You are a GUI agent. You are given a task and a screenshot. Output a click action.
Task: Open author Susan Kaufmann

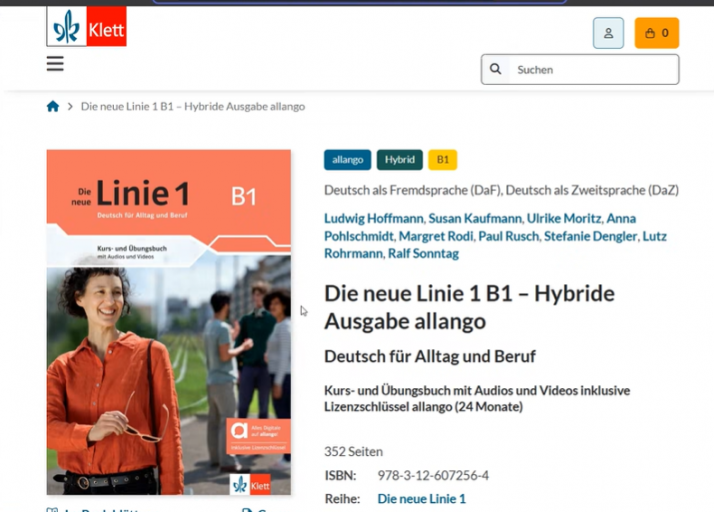[x=475, y=219]
